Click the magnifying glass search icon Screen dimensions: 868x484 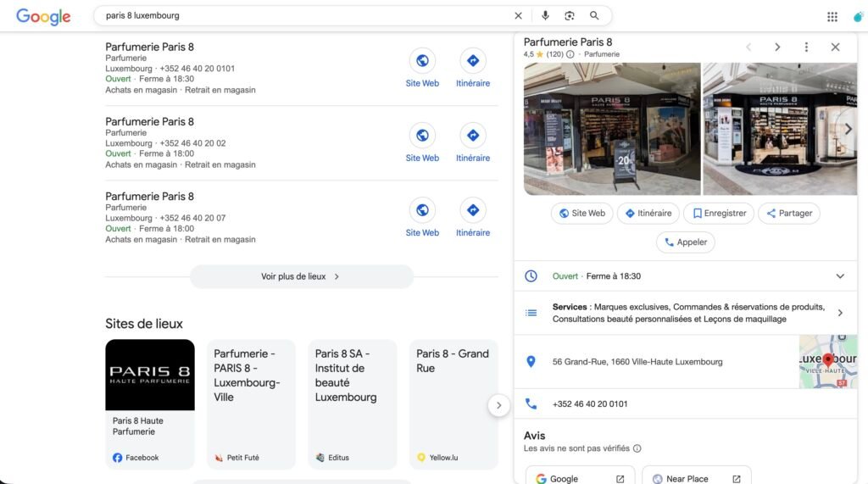594,16
